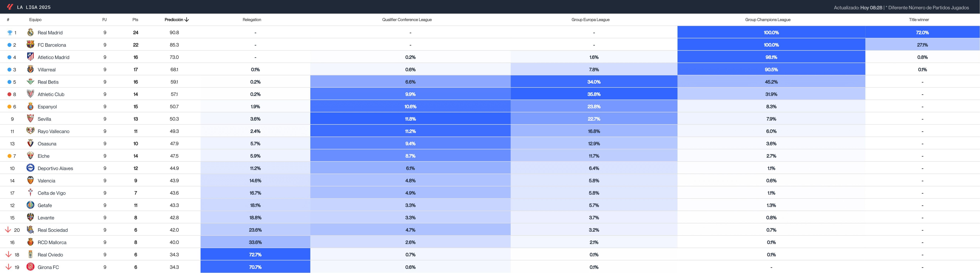Select the Sevilla crest icon
Screen dimensions: 980x273
click(31, 119)
